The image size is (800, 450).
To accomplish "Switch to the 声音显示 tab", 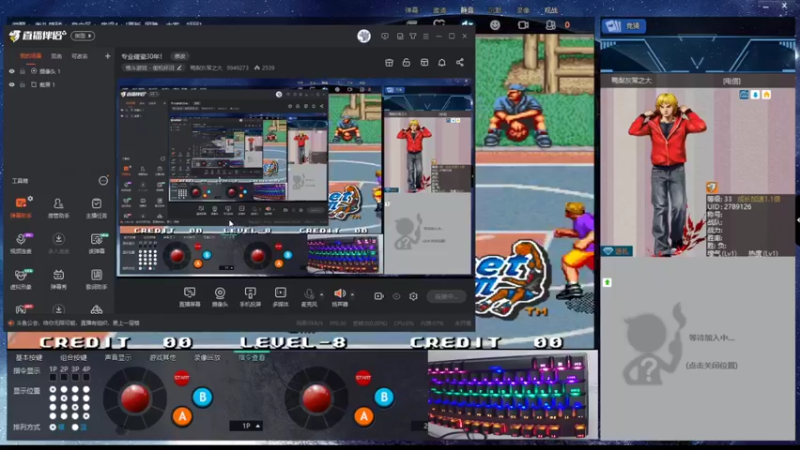I will [x=118, y=358].
